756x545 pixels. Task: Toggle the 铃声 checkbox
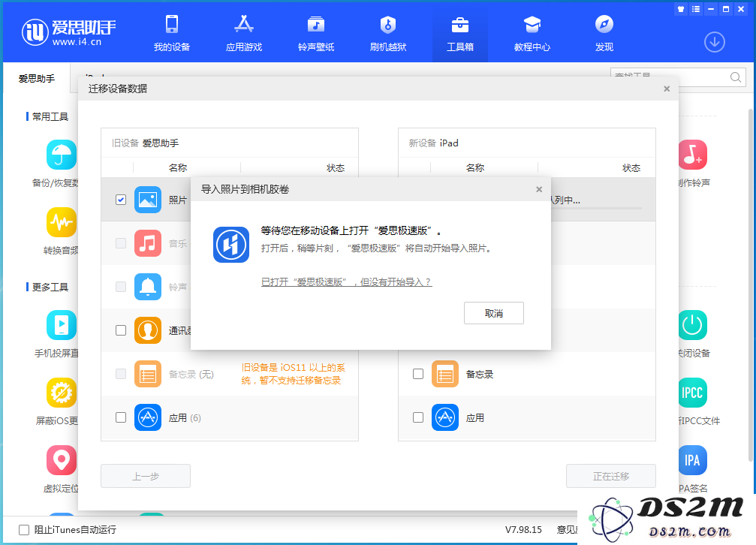coord(121,287)
